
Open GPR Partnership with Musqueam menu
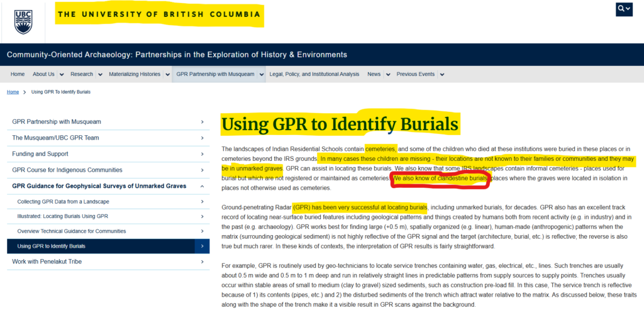[x=215, y=74]
